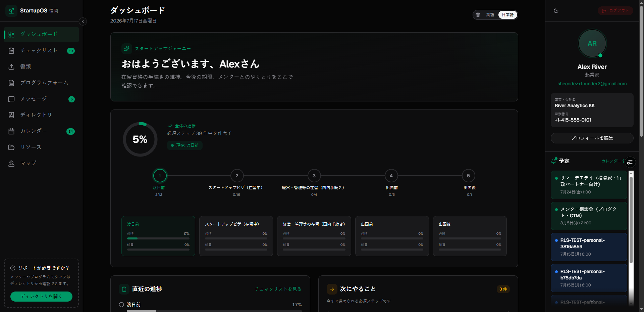644x312 pixels.
Task: Click the 現在: 渡日前 status pill
Action: point(185,145)
